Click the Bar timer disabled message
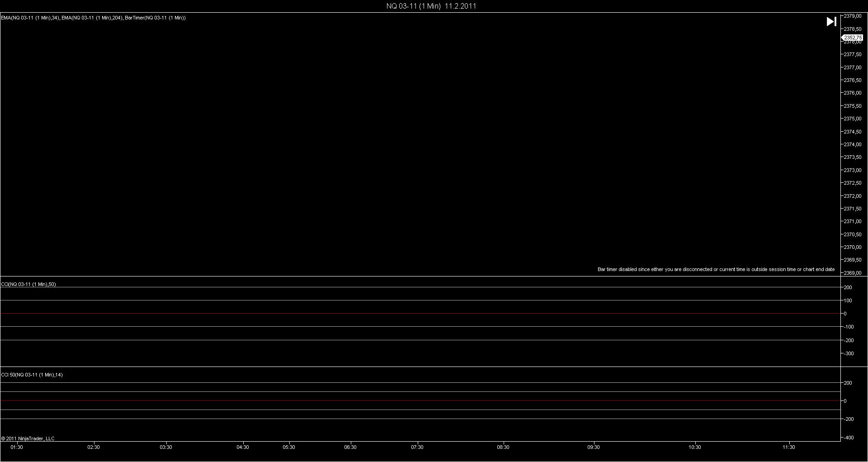 pyautogui.click(x=716, y=269)
